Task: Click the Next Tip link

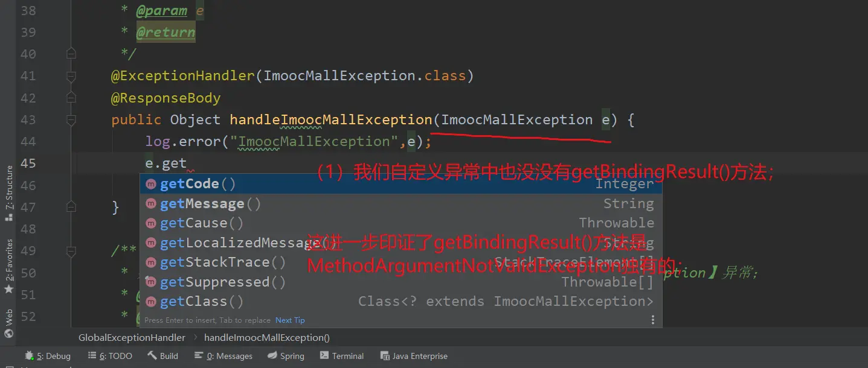Action: [x=290, y=320]
